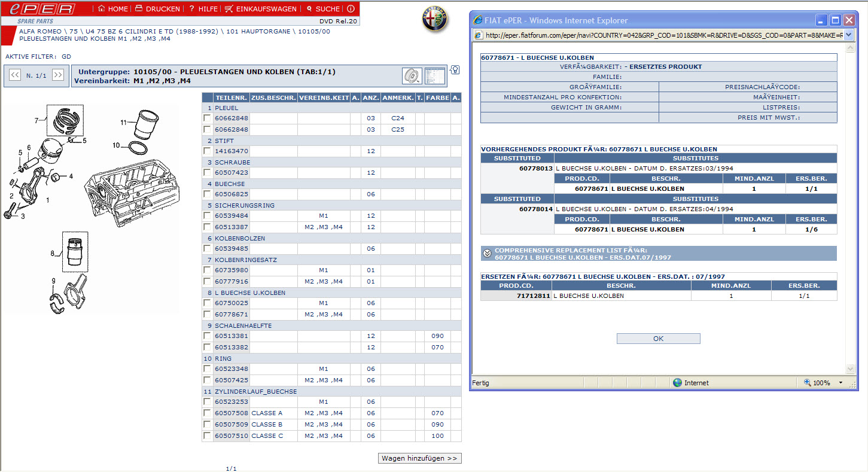Open part number 60507509 CLASSE B
Image resolution: width=868 pixels, height=472 pixels.
point(232,424)
